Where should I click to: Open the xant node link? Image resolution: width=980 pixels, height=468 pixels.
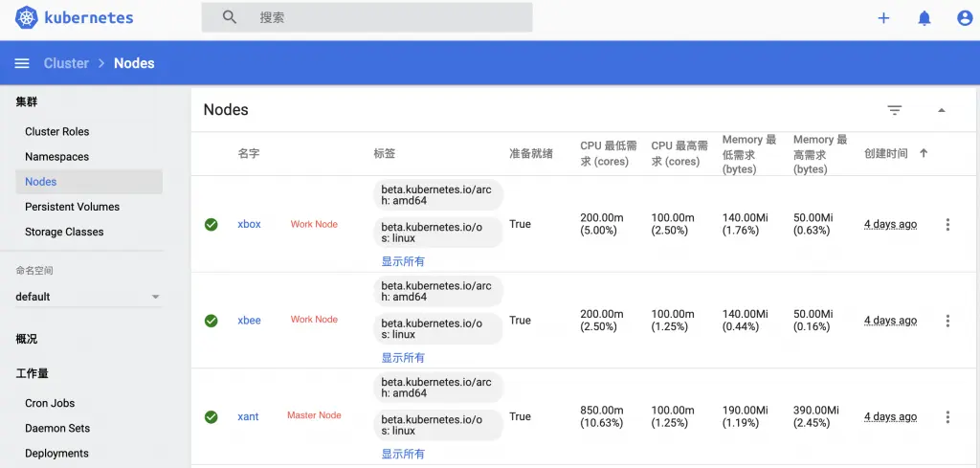pos(248,416)
